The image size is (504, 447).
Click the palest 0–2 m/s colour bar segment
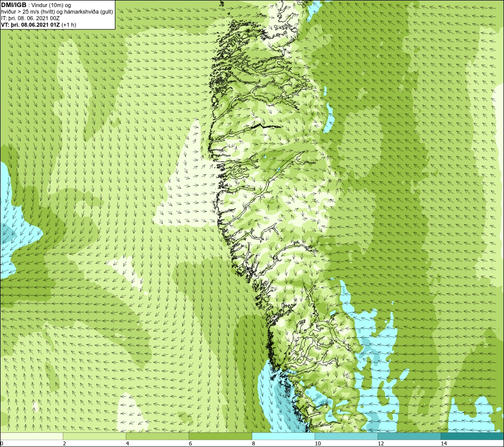pyautogui.click(x=31, y=436)
